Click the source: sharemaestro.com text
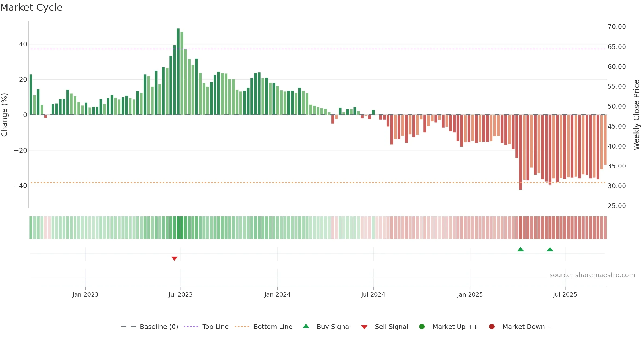Screen dimensions: 644x362 click(592, 275)
